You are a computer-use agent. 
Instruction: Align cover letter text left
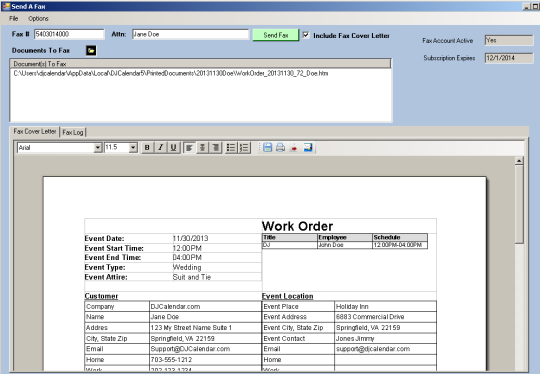189,148
